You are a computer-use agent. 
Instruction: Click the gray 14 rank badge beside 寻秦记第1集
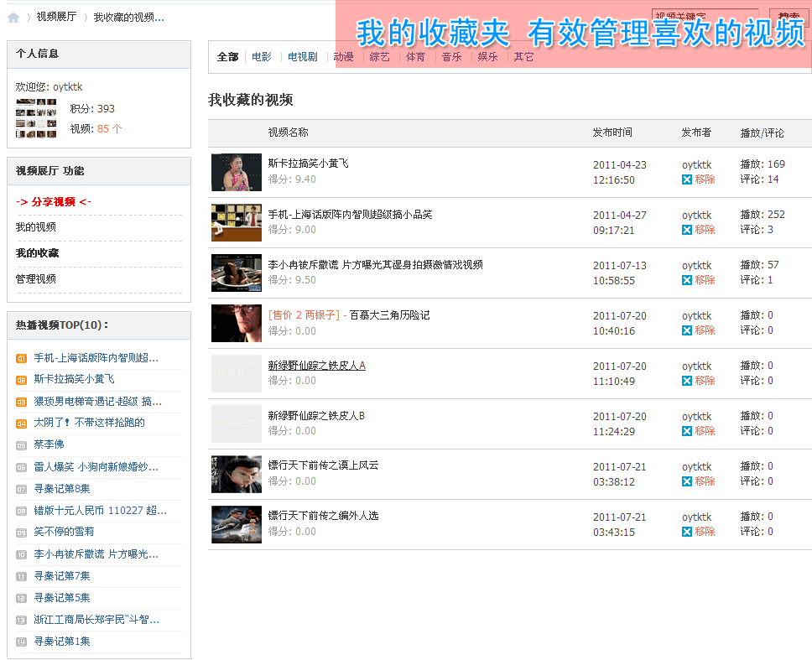click(x=21, y=642)
